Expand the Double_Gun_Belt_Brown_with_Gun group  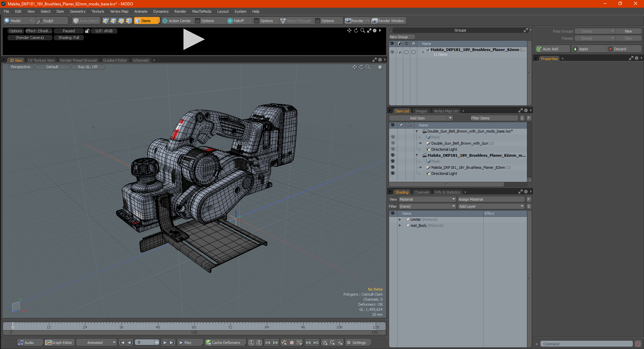(421, 143)
